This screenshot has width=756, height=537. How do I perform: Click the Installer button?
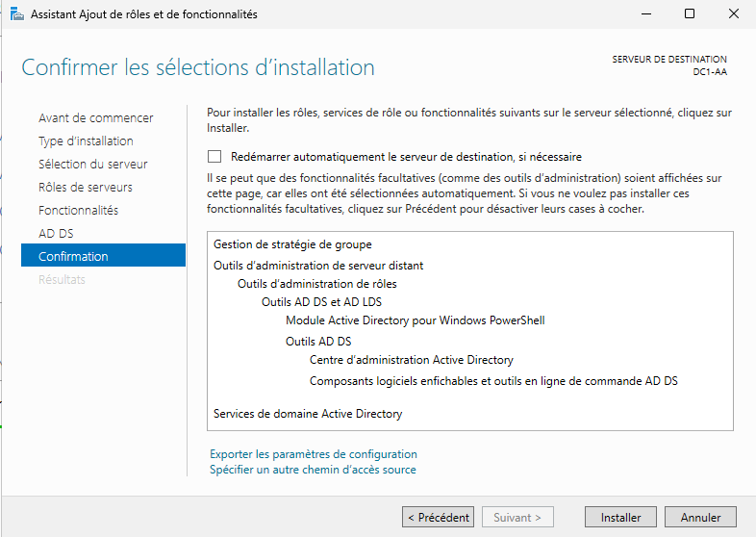[x=620, y=517]
